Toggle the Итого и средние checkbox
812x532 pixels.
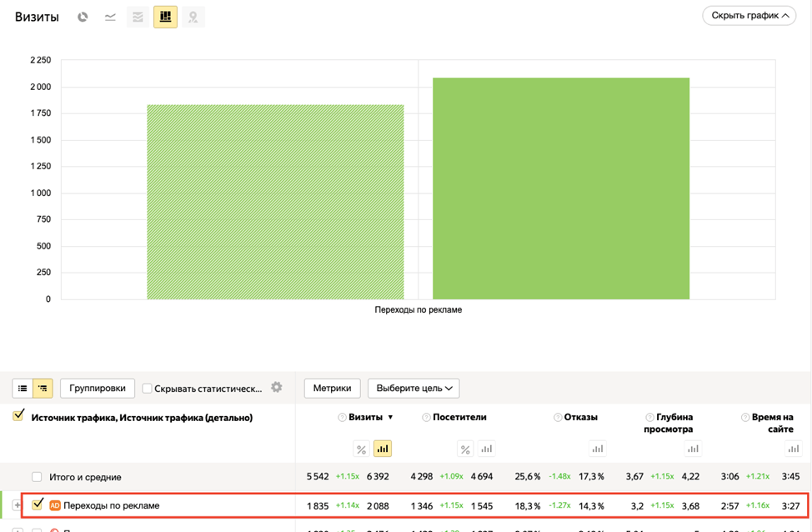coord(37,477)
